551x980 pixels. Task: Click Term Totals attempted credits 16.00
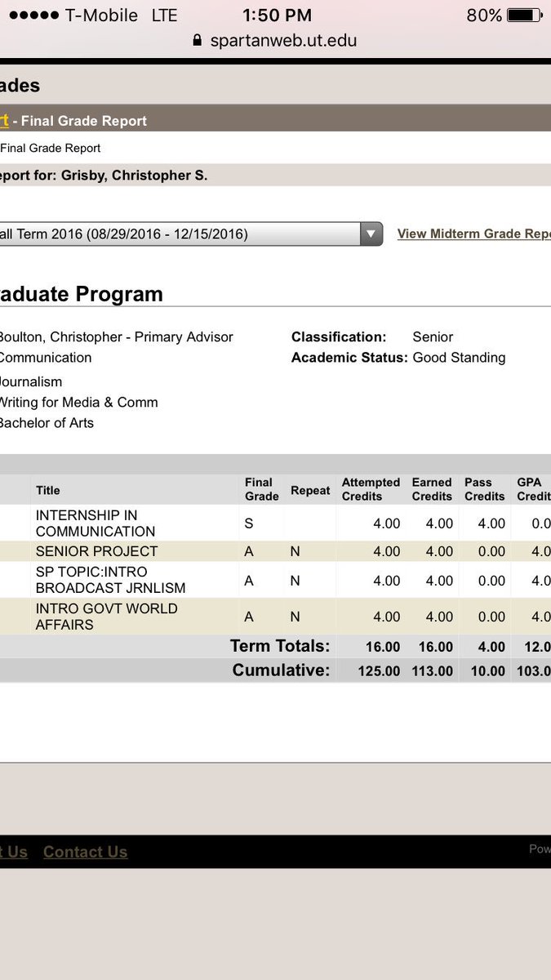382,647
